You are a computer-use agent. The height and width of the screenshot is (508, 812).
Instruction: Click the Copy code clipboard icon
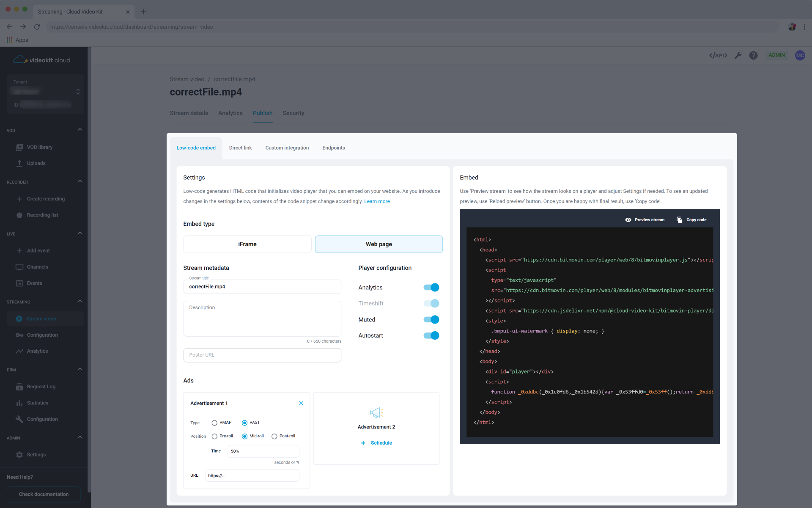coord(679,220)
